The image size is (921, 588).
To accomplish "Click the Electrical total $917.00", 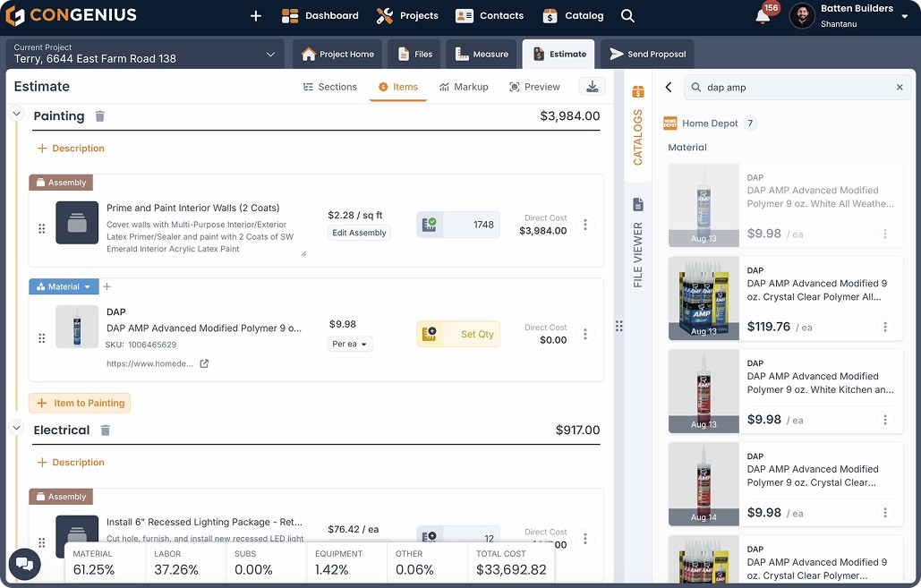I will pos(578,430).
